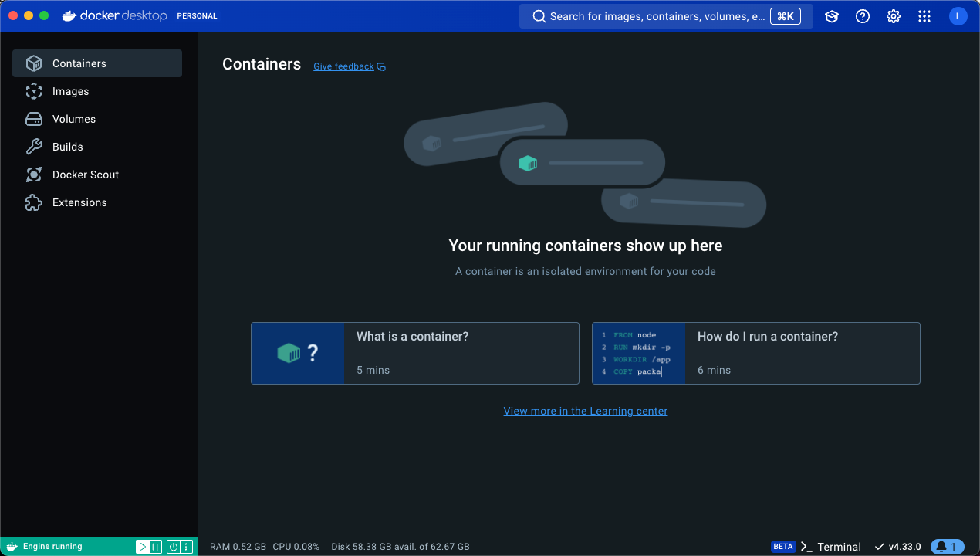The height and width of the screenshot is (556, 980).
Task: Open the Containers section in sidebar
Action: point(97,63)
